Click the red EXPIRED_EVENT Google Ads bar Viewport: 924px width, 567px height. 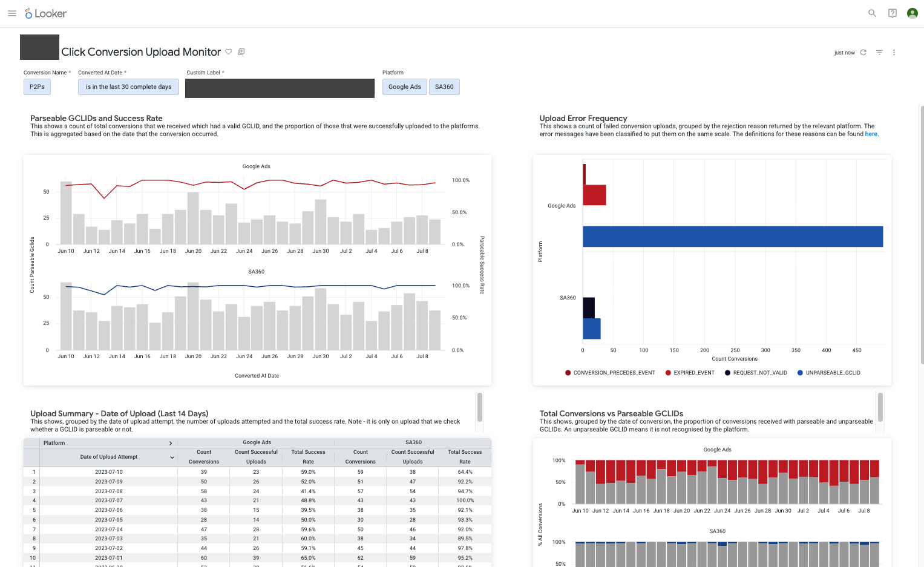594,195
